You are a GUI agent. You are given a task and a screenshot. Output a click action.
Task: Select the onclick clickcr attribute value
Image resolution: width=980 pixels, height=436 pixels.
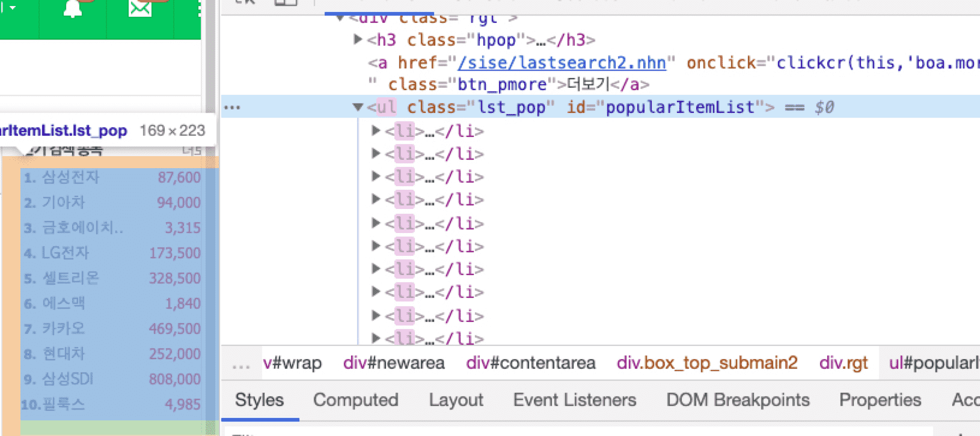[x=878, y=62]
